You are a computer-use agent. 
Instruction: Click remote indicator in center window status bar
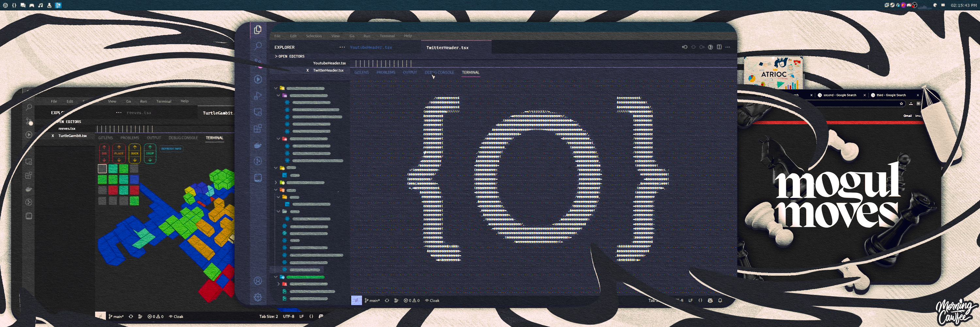coord(356,301)
